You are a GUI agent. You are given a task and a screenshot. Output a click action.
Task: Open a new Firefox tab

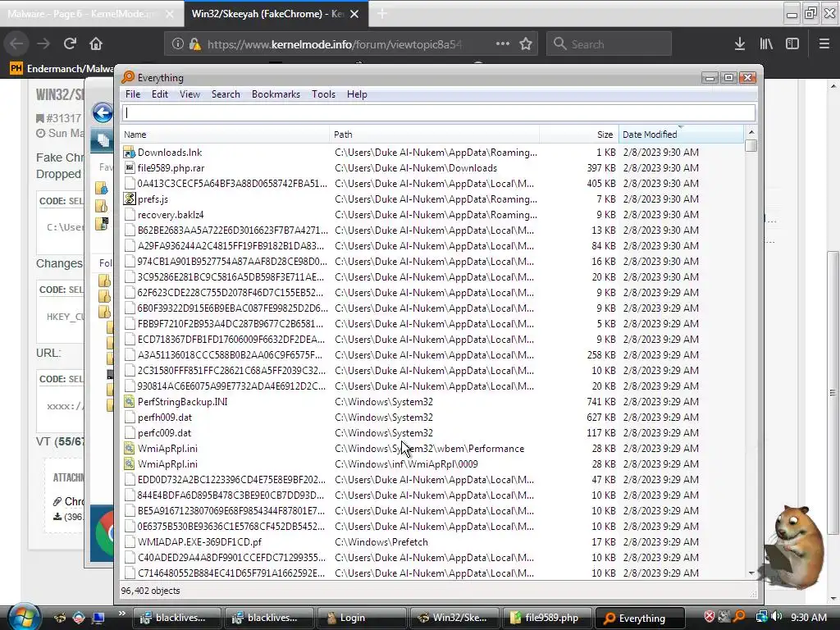coord(382,13)
